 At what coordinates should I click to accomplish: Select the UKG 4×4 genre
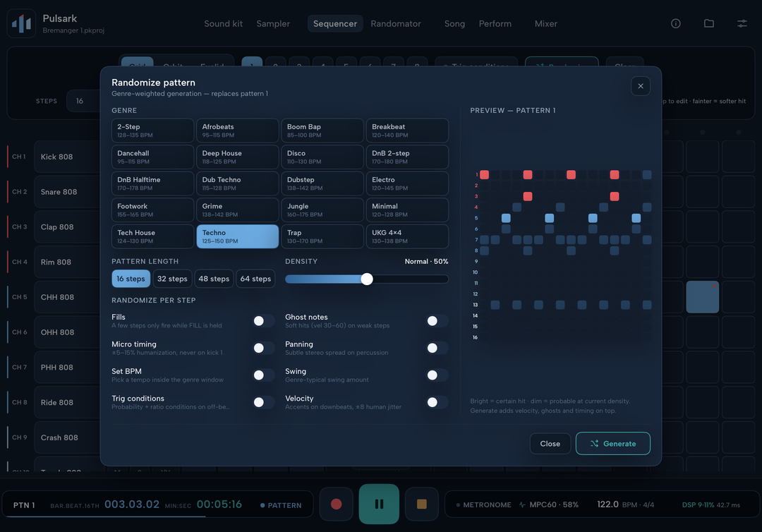tap(407, 236)
